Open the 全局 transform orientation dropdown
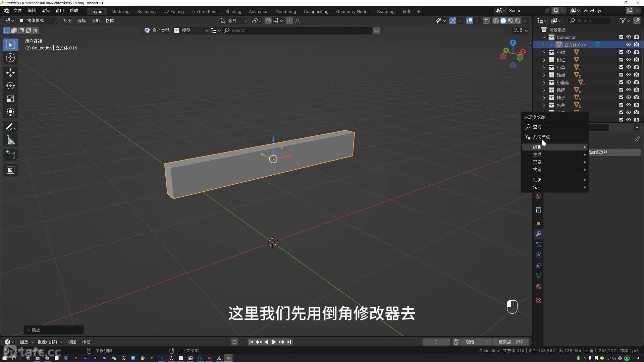The width and height of the screenshot is (644, 362). [x=234, y=21]
